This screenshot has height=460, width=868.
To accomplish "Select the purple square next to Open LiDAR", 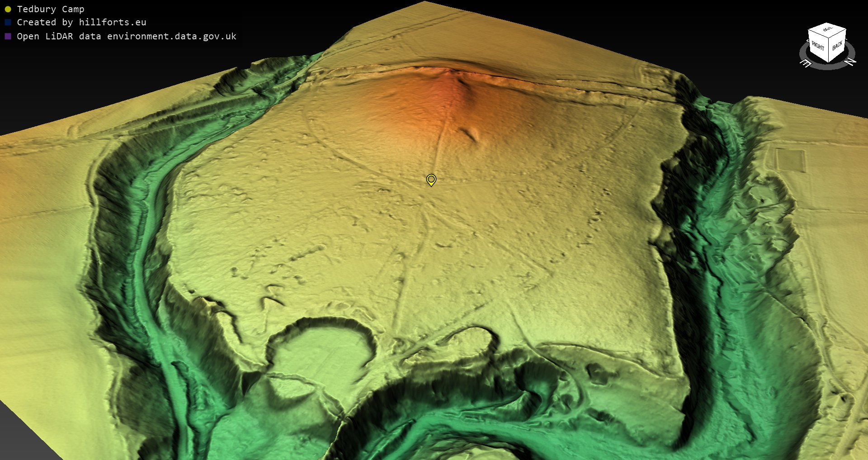I will click(8, 36).
